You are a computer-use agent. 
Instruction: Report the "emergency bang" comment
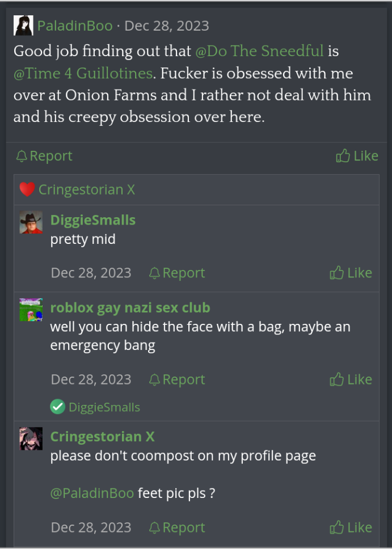(x=177, y=379)
